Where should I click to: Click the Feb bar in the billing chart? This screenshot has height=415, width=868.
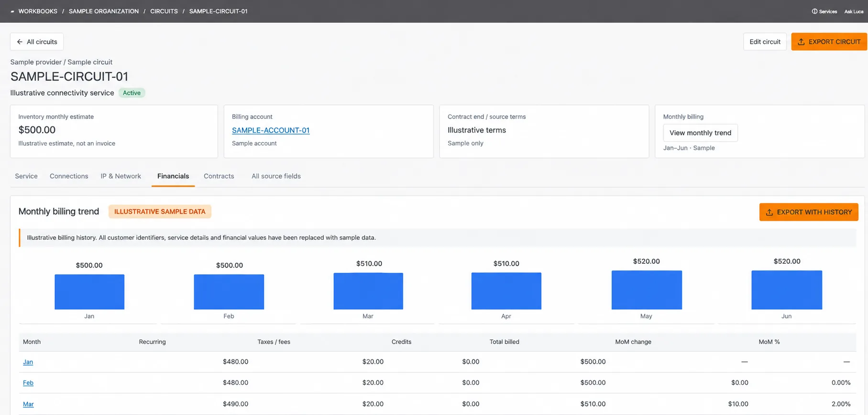coord(229,292)
